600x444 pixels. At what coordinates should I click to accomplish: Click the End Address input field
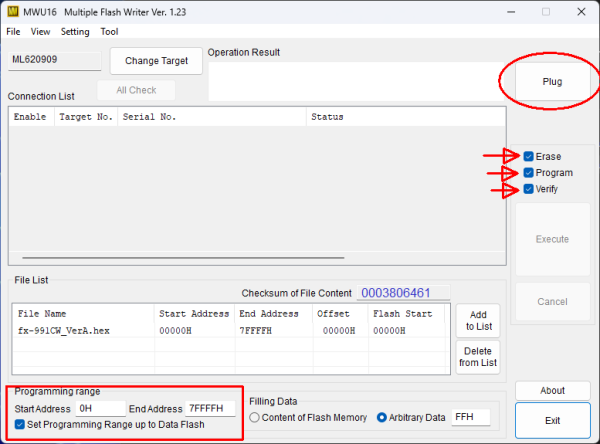(x=210, y=408)
